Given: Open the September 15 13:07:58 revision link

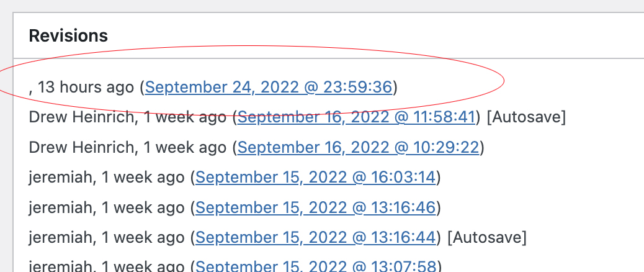Looking at the screenshot, I should coord(315,266).
